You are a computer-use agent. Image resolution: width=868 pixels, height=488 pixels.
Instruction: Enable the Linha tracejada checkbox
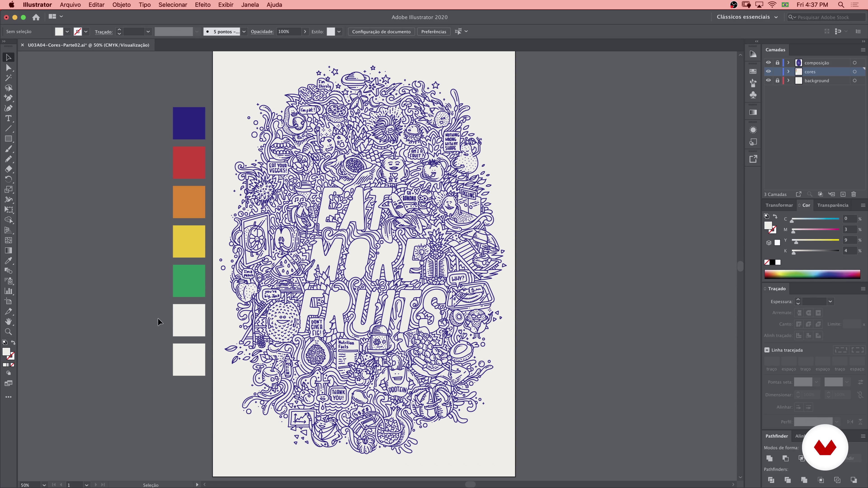pyautogui.click(x=767, y=350)
